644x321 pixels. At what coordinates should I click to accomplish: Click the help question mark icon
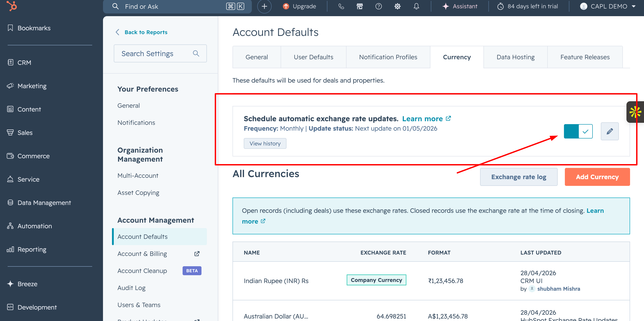coord(378,7)
